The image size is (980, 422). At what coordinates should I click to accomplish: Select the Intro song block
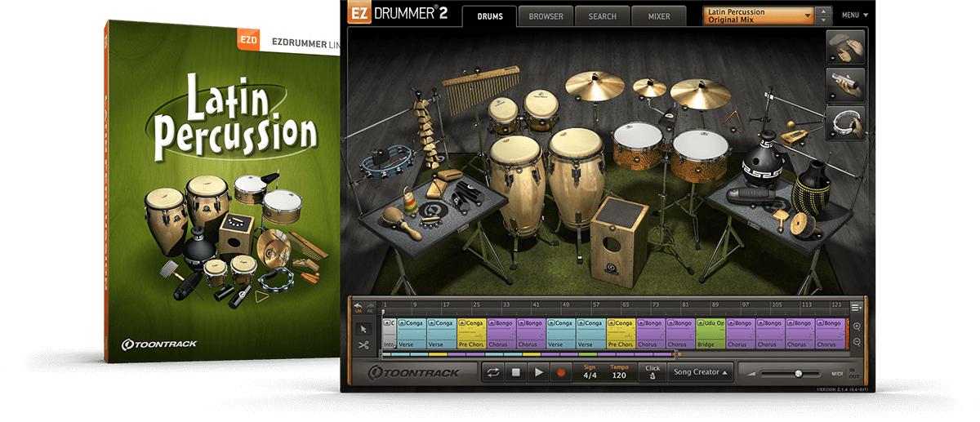pos(389,333)
